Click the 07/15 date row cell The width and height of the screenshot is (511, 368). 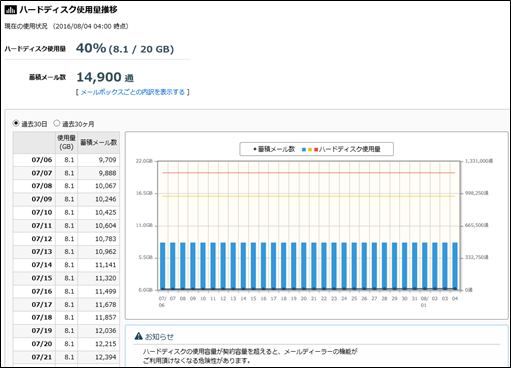point(34,278)
